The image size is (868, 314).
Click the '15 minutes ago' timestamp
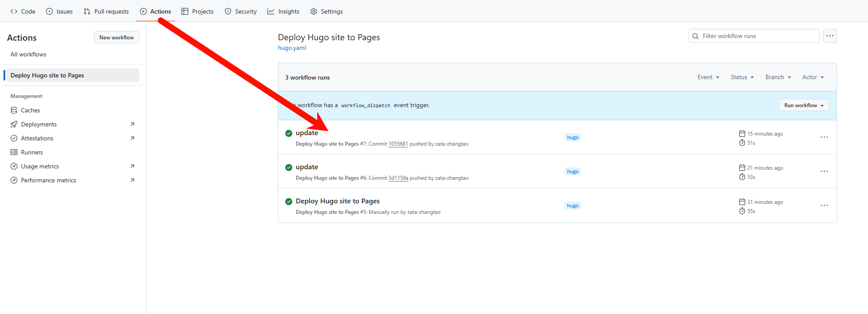coord(765,134)
